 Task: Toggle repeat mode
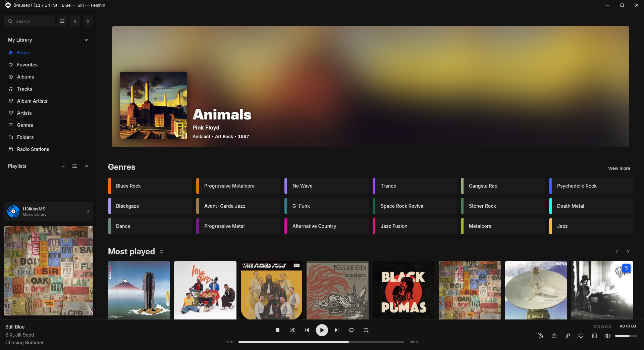tap(351, 330)
